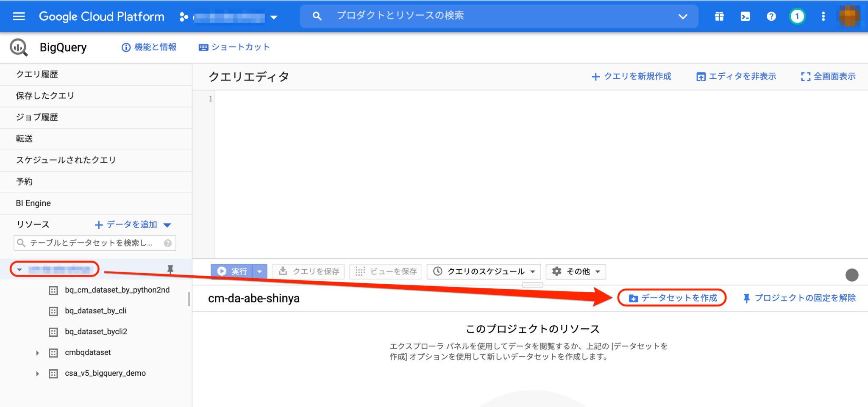The width and height of the screenshot is (868, 407).
Task: Open the データを追加 dropdown
Action: pyautogui.click(x=167, y=224)
